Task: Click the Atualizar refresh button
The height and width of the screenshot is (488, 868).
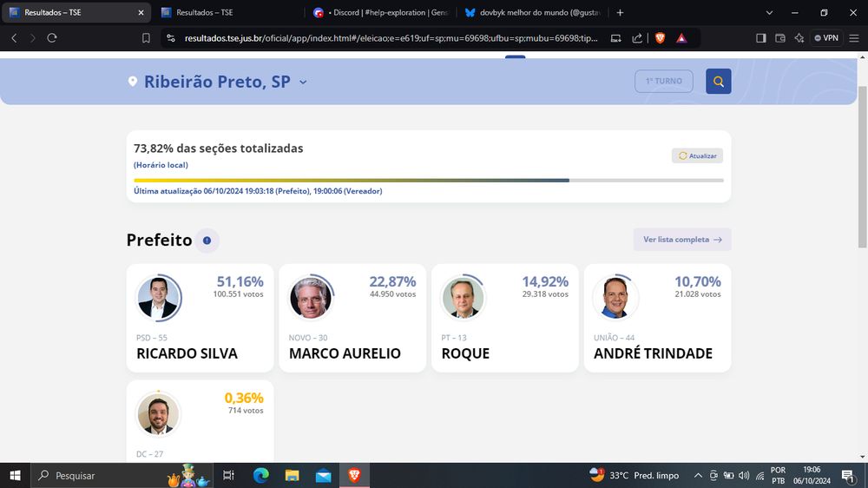Action: [x=698, y=155]
